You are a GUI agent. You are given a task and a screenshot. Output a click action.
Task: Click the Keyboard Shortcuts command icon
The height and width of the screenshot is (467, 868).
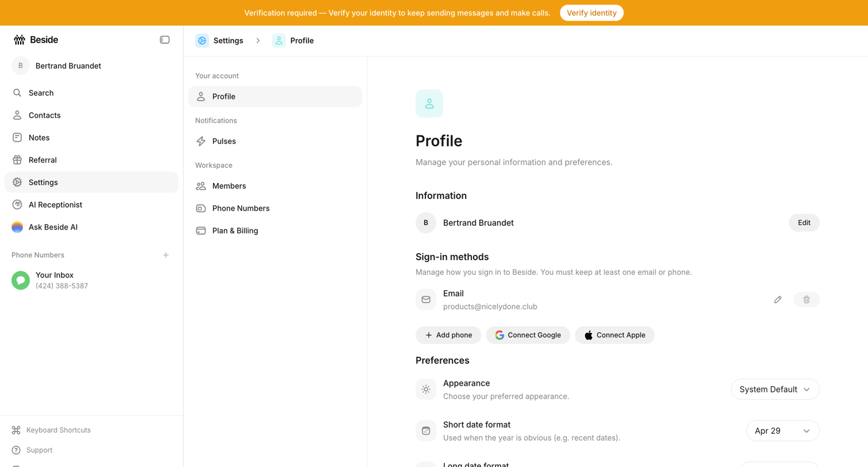tap(16, 430)
